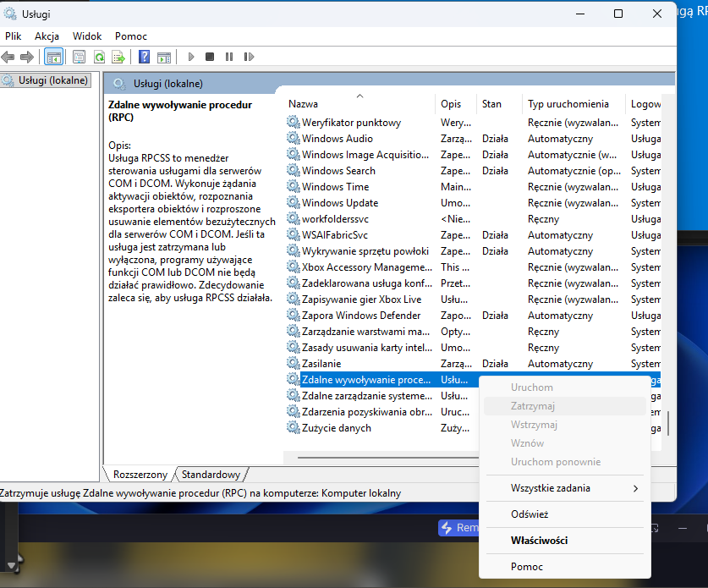Click the Stop Service square icon

210,57
